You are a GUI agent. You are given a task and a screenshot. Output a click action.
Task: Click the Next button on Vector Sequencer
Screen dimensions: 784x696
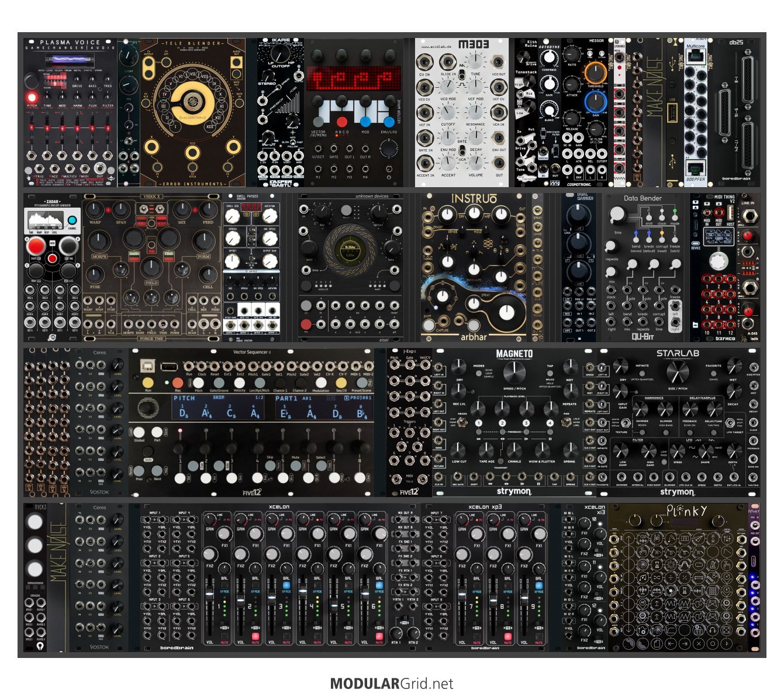(x=157, y=470)
